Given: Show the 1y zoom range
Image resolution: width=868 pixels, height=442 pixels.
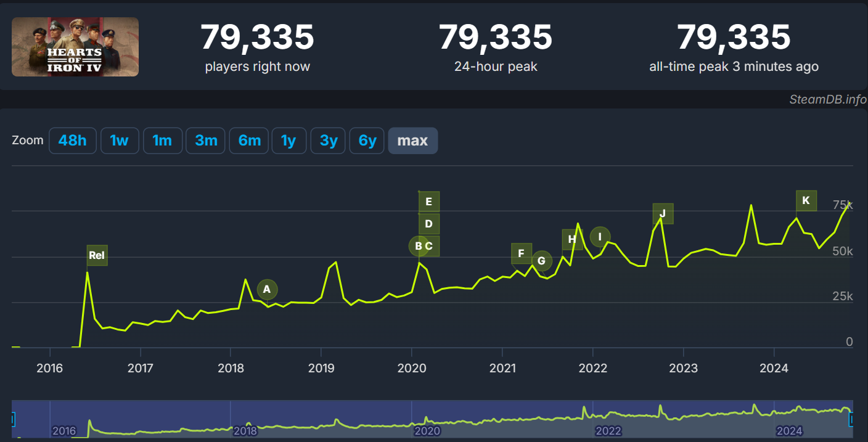Looking at the screenshot, I should 289,141.
